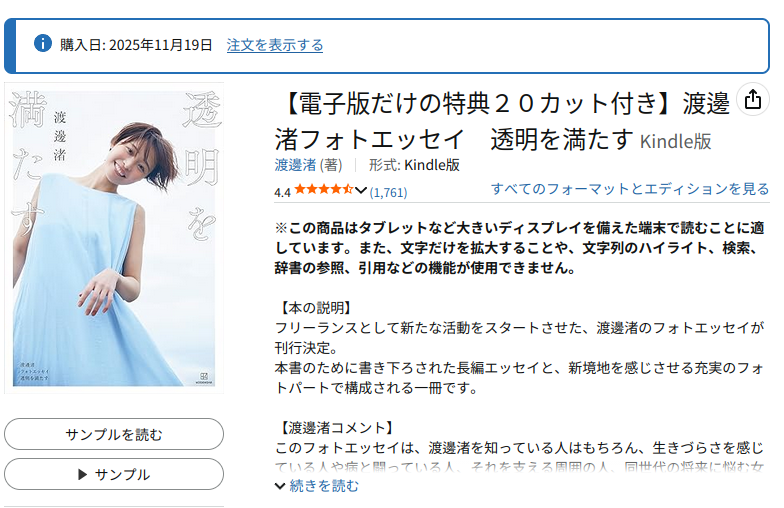Click the サンプルを読む button
Viewport: 784px width, 508px height.
[114, 434]
